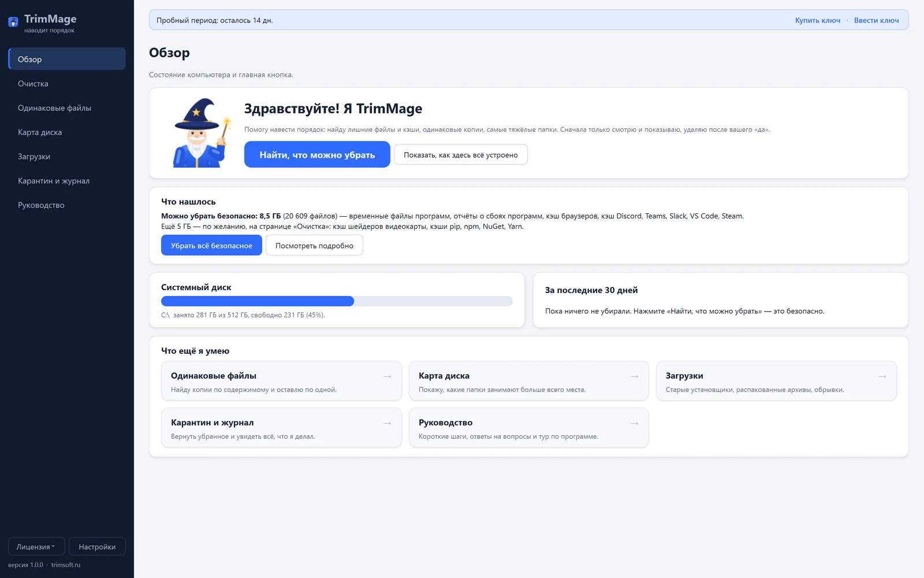Image resolution: width=924 pixels, height=578 pixels.
Task: Open Настройки at sidebar bottom
Action: tap(97, 547)
